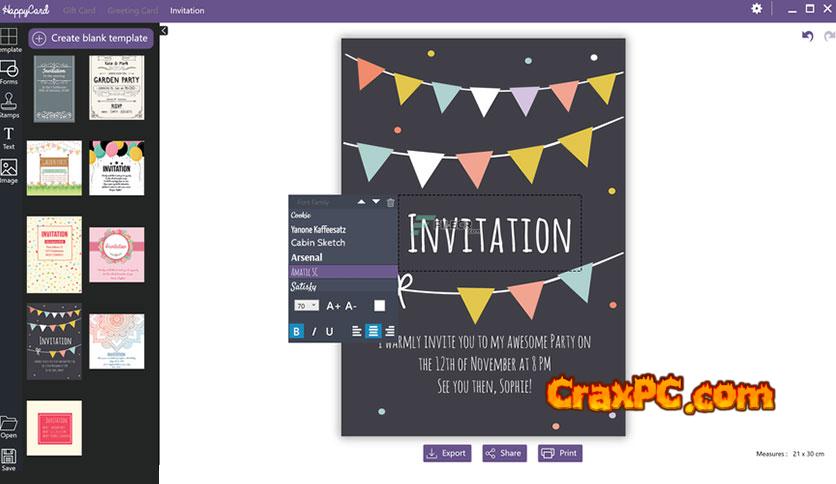
Task: Select the red square invitation template
Action: tap(54, 428)
